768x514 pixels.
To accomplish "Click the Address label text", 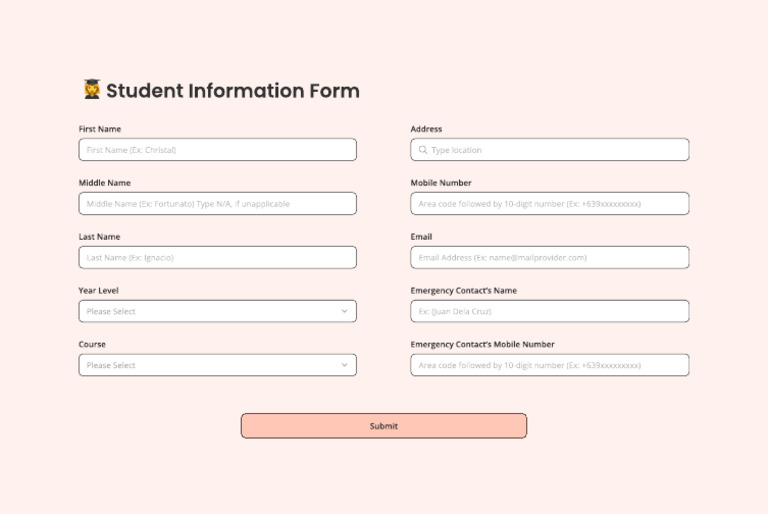I will [426, 129].
